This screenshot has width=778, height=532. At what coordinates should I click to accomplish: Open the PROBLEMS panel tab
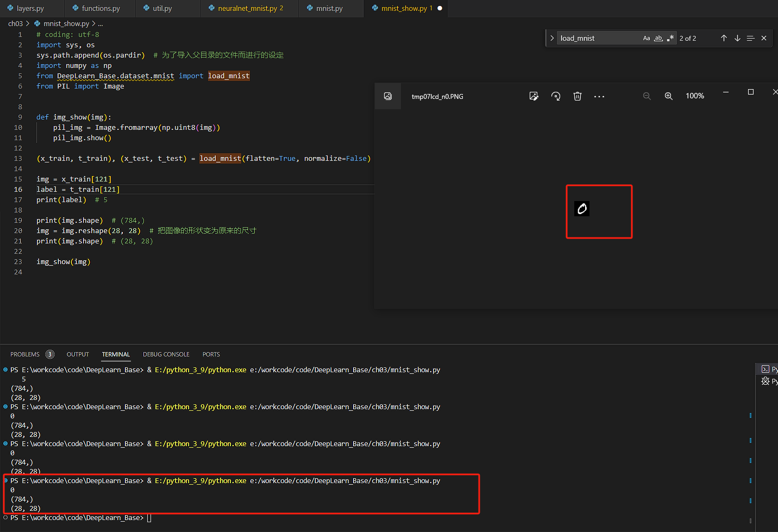pos(25,354)
